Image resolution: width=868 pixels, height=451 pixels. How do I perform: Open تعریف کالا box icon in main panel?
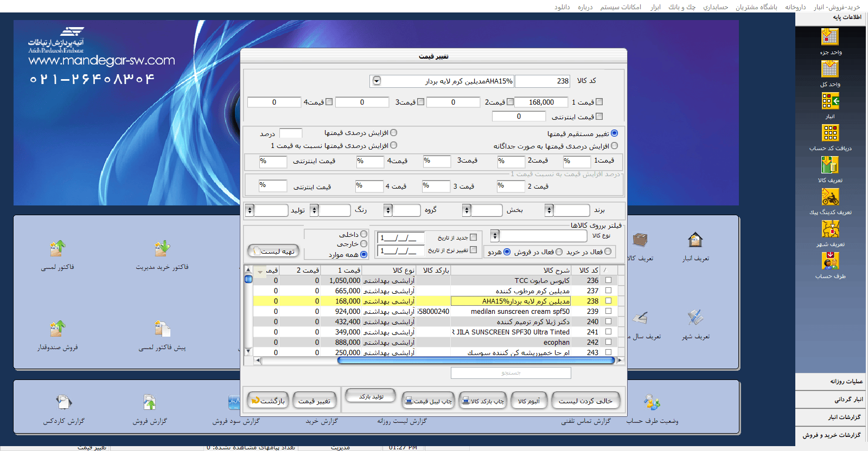(x=640, y=240)
